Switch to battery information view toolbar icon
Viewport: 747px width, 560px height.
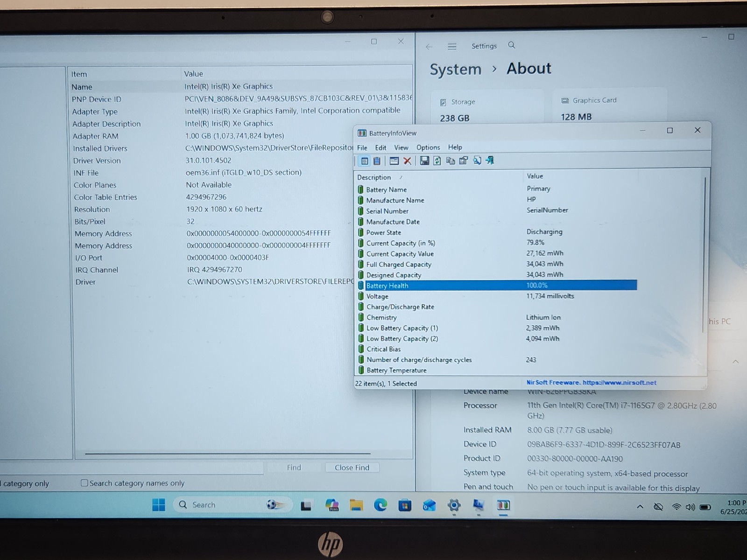(365, 161)
